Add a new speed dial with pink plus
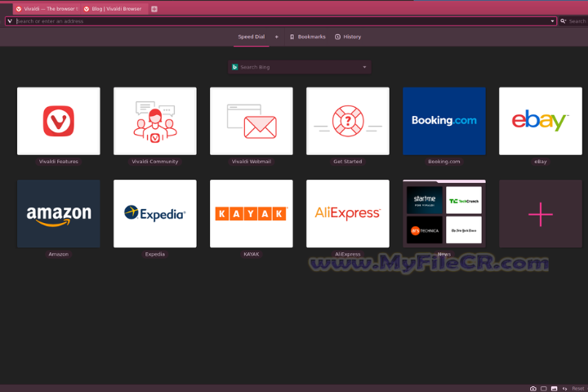The image size is (588, 392). point(541,214)
